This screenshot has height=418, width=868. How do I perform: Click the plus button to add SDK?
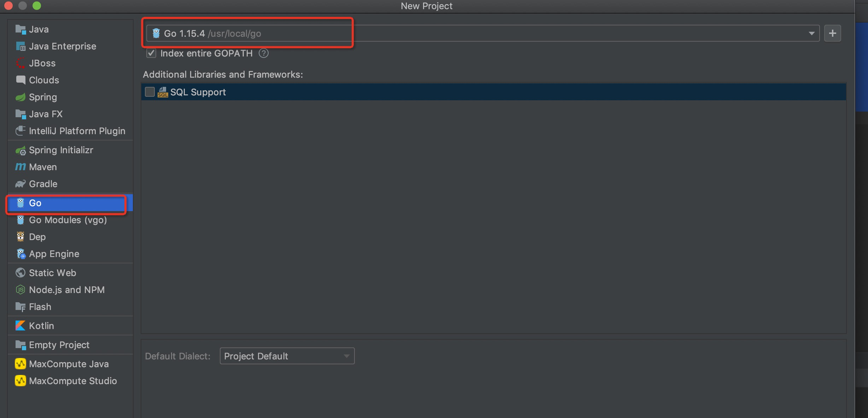pyautogui.click(x=832, y=34)
